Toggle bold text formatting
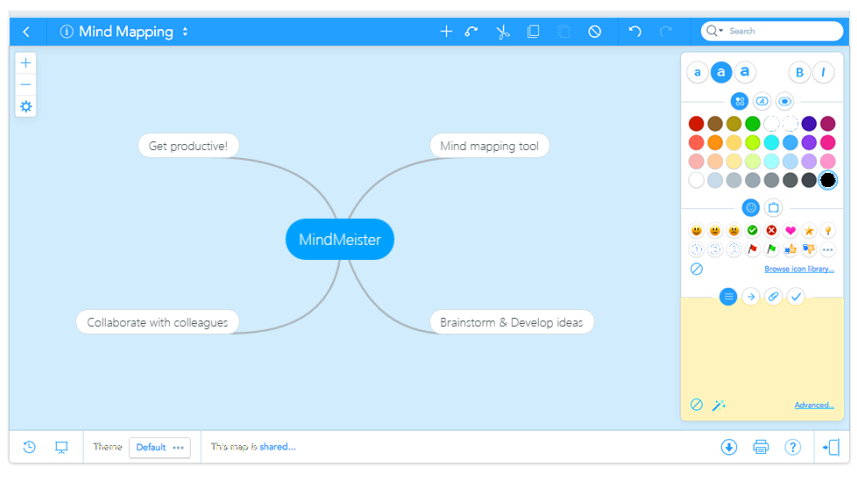The image size is (857, 482). pyautogui.click(x=799, y=72)
